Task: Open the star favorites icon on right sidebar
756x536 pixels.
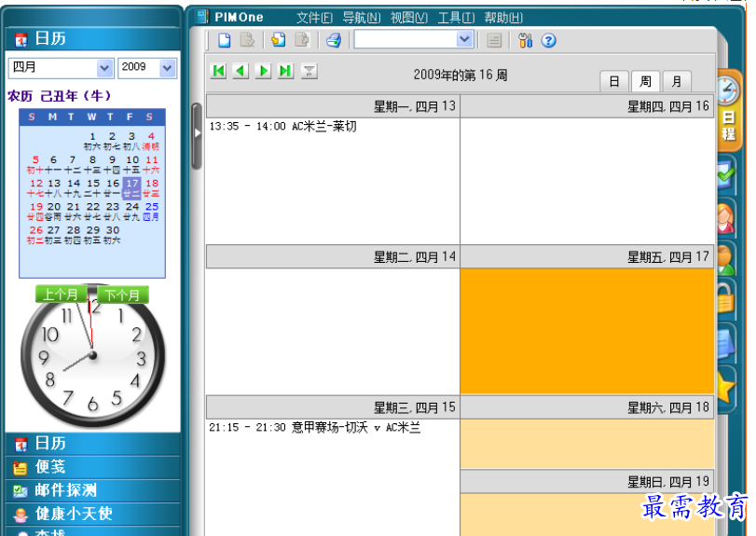Action: [x=726, y=388]
